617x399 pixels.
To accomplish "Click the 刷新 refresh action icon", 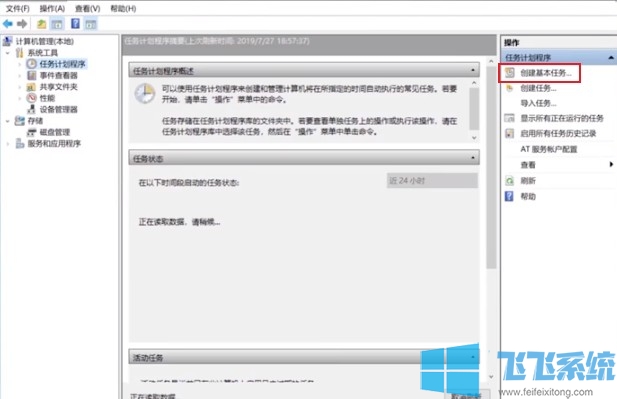I will pos(510,181).
